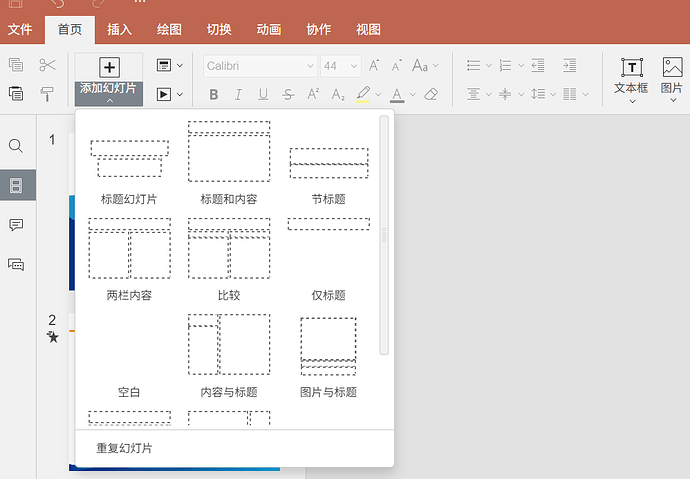690x479 pixels.
Task: Toggle italic formatting
Action: tap(238, 94)
